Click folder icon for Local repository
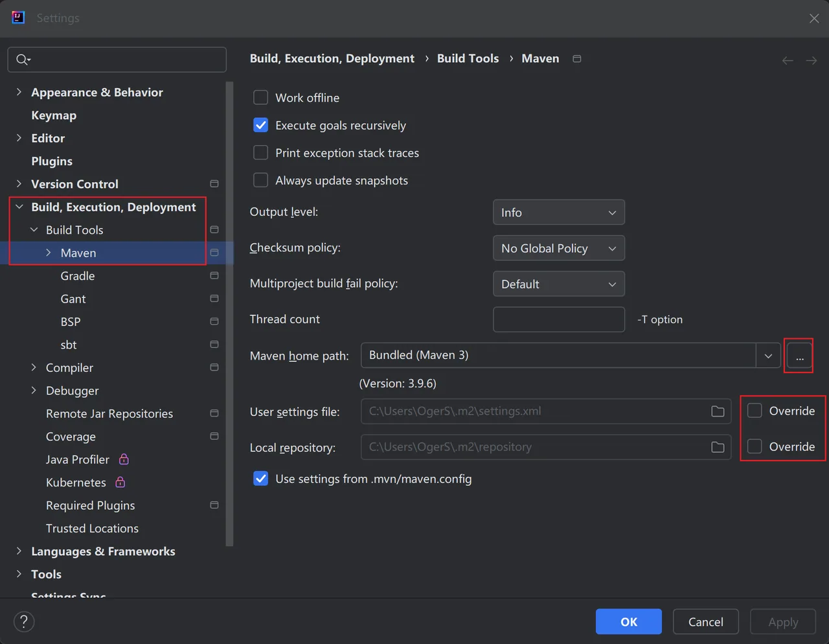 718,447
